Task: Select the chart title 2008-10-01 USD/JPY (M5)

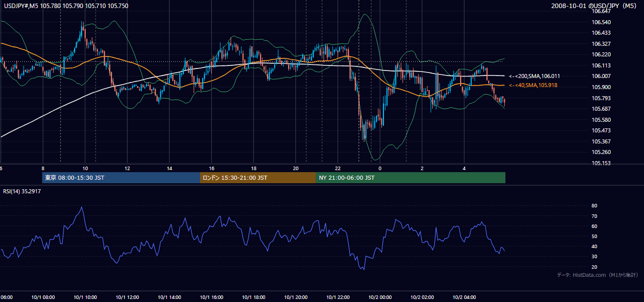Action: (594, 6)
